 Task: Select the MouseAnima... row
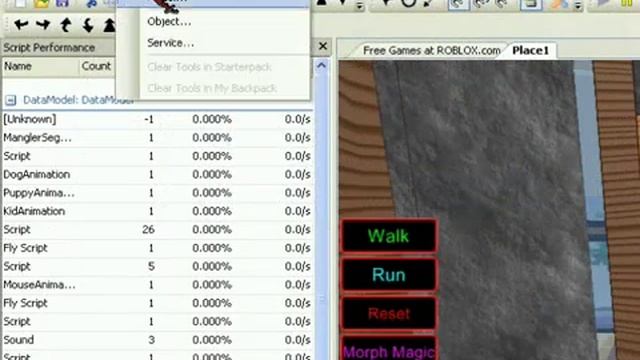[x=157, y=284]
